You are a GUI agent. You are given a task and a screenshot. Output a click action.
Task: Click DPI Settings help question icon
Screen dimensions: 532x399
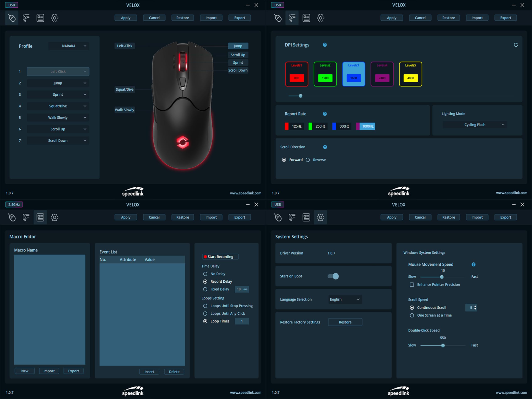coord(325,45)
